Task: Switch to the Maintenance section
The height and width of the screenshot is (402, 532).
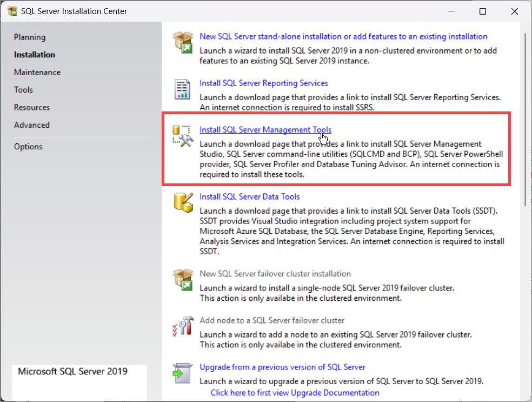Action: [x=37, y=73]
